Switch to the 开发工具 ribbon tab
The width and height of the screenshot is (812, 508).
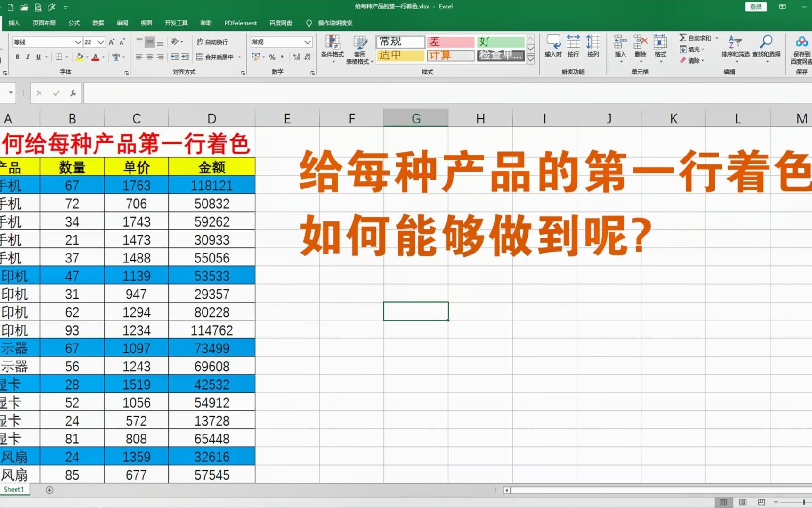point(176,23)
